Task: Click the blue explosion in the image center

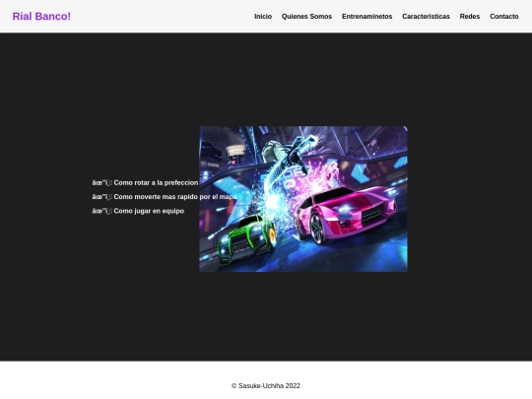Action: click(273, 202)
